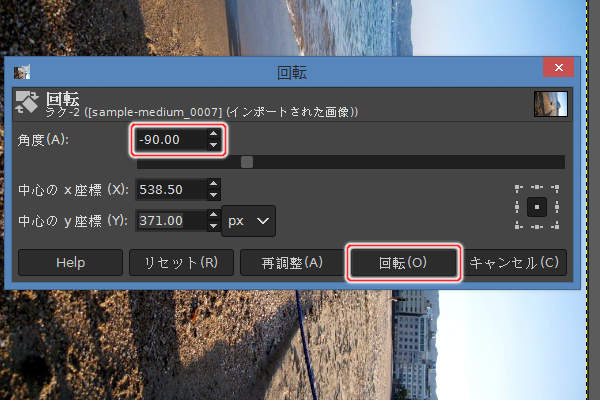Image resolution: width=600 pixels, height=400 pixels.
Task: Click the angle input field showing -90.00
Action: coord(171,140)
